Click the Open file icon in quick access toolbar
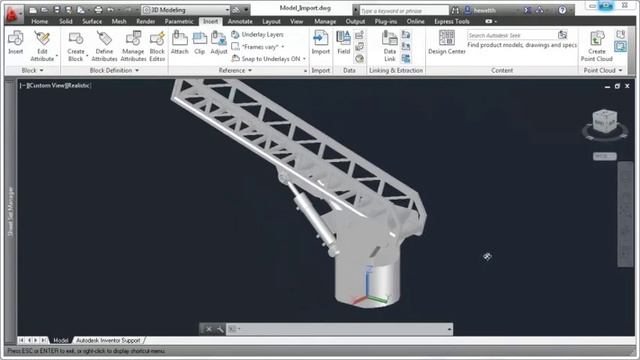The image size is (640, 360). 44,10
